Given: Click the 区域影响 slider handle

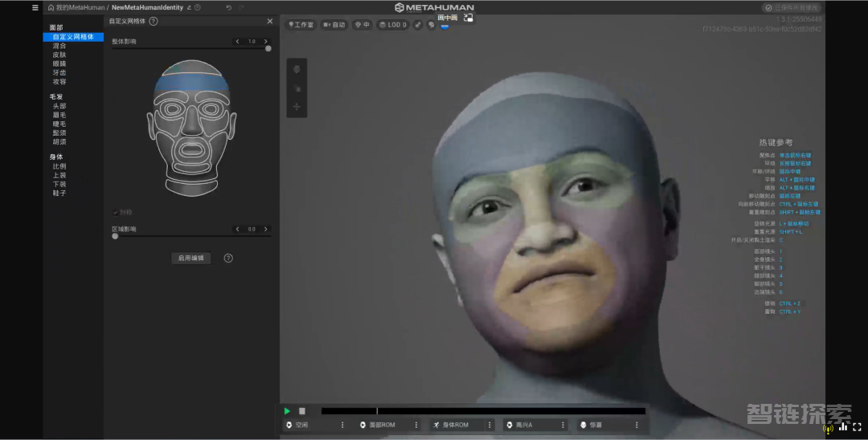Looking at the screenshot, I should (115, 236).
